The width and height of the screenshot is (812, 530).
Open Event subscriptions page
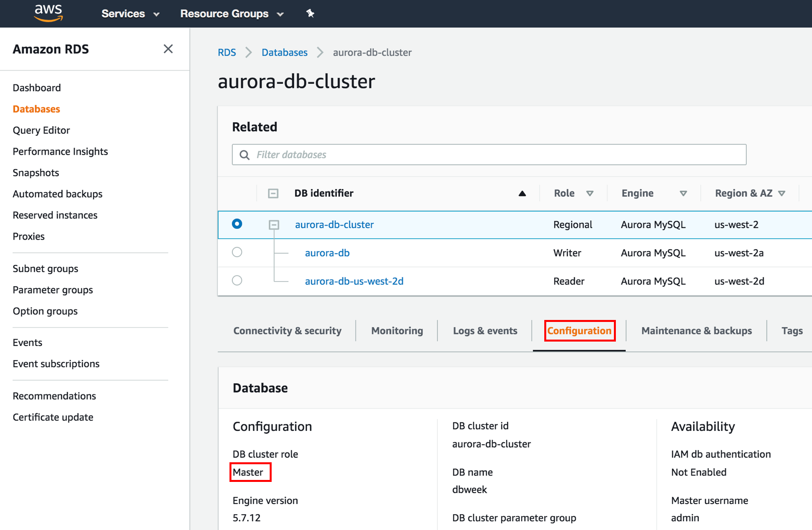click(x=56, y=364)
